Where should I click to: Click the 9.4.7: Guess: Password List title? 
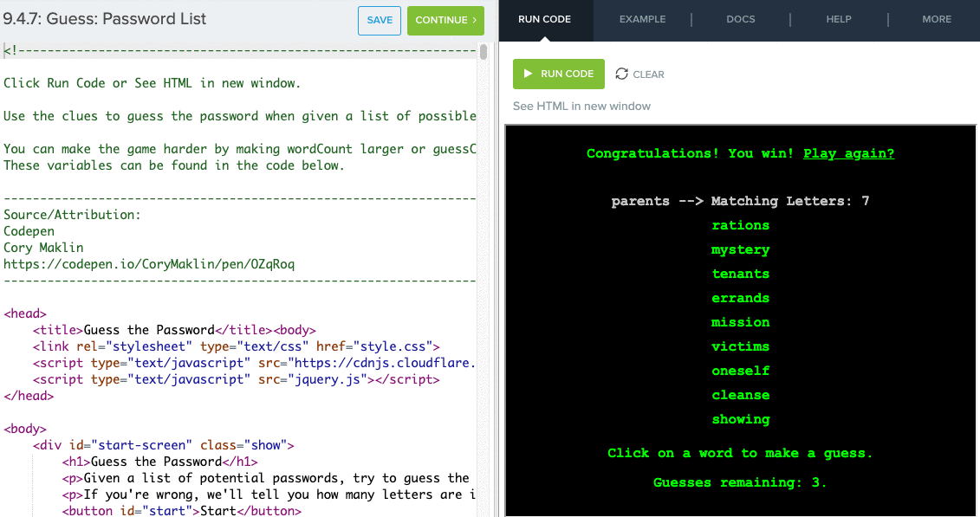pos(104,19)
